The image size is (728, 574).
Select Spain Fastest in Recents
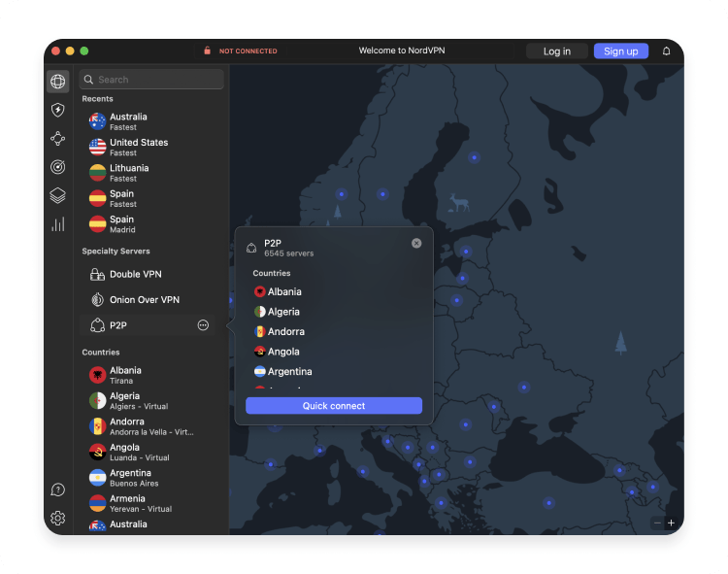(x=149, y=198)
